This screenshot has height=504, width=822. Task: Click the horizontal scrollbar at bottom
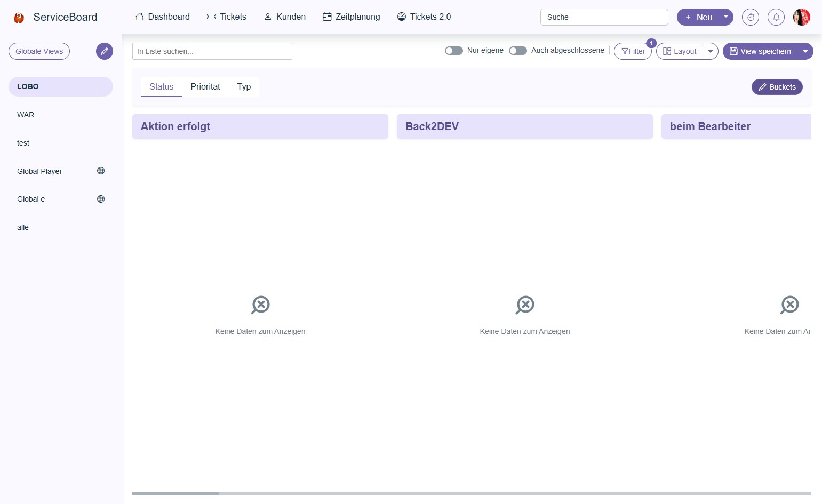click(x=175, y=494)
